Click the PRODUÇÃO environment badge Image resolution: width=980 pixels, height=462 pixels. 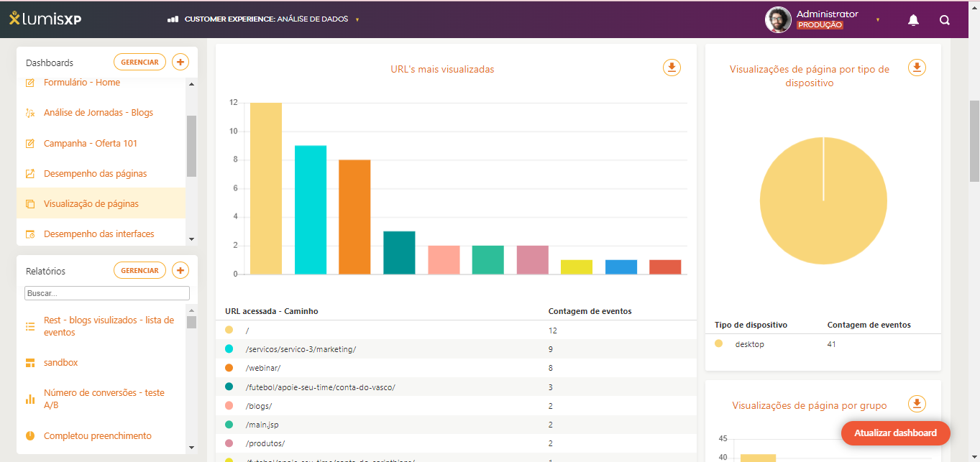click(820, 25)
